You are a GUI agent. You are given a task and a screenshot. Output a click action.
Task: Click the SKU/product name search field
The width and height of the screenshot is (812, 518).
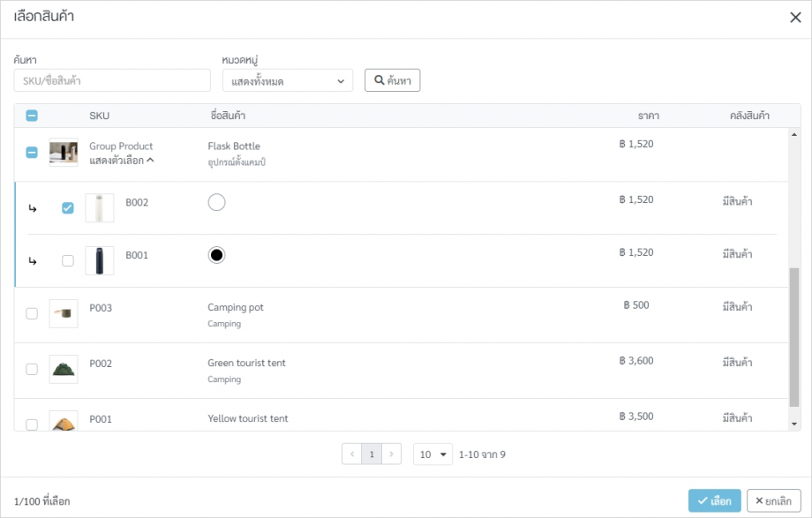pyautogui.click(x=112, y=81)
